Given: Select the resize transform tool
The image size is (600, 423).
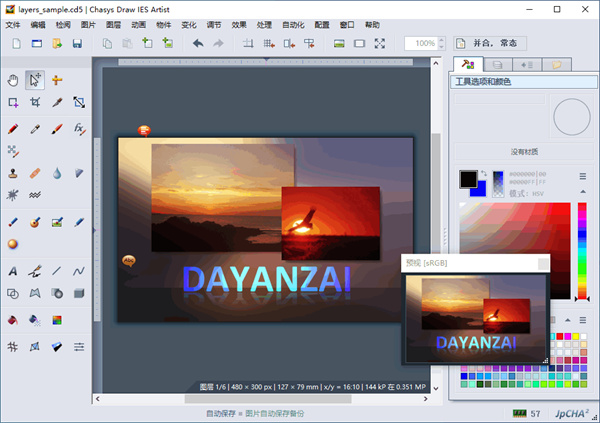Looking at the screenshot, I should (x=79, y=103).
